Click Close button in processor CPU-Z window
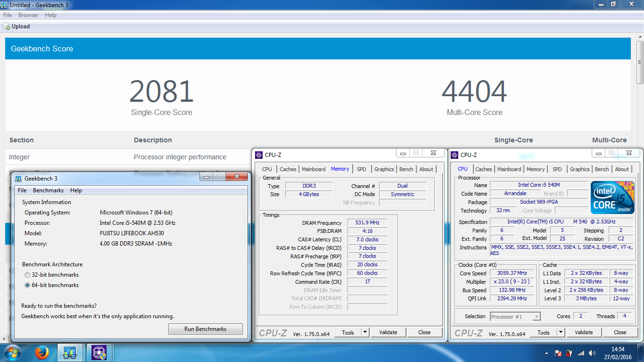This screenshot has width=644, height=362. (x=620, y=332)
